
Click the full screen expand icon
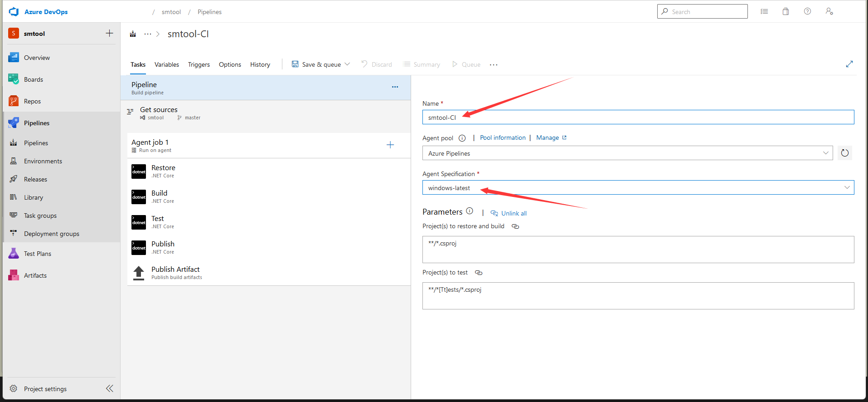tap(849, 64)
